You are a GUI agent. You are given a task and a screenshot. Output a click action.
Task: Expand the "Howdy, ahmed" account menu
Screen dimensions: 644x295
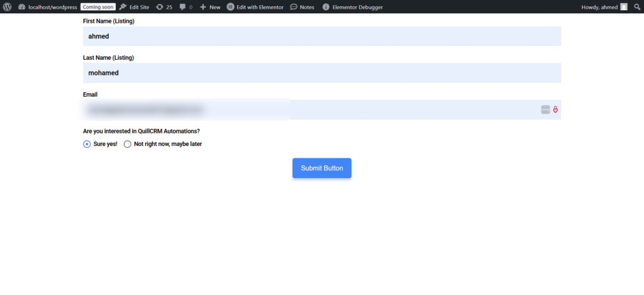(x=599, y=7)
